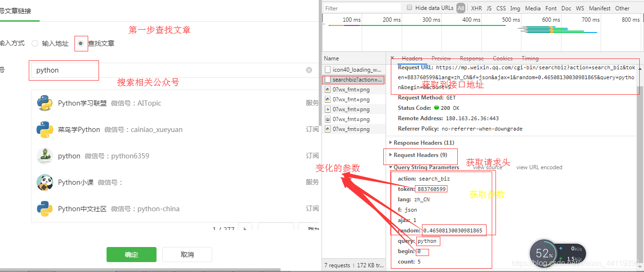Viewport: 644px width, 272px height.
Task: Toggle the Hide data URLs checkbox
Action: click(x=409, y=8)
